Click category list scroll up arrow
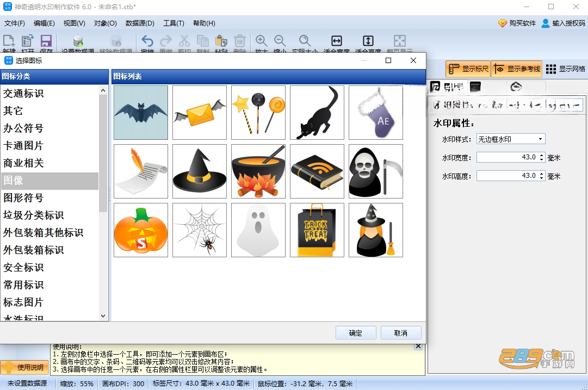Screen dimensions: 588x390 click(x=103, y=90)
